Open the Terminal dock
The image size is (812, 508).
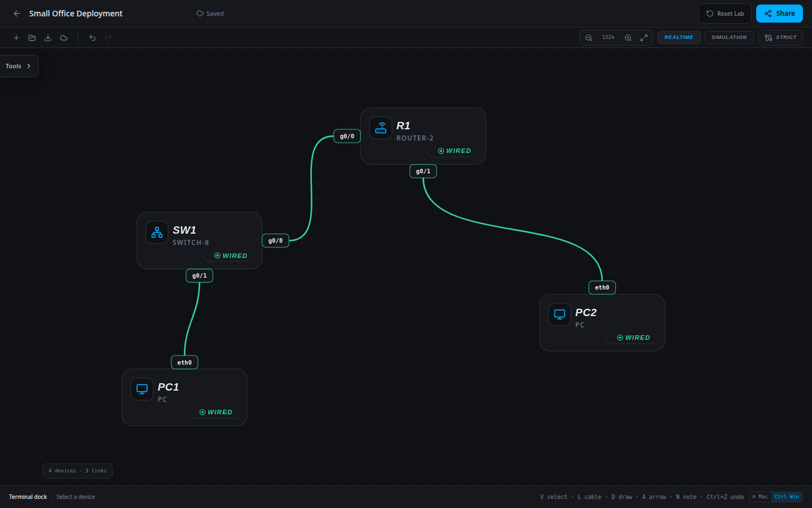pos(28,497)
